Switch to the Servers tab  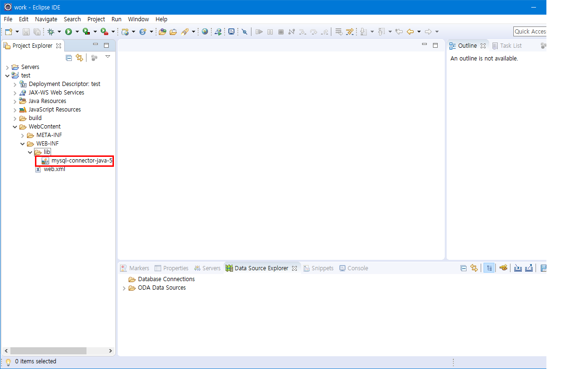click(207, 268)
